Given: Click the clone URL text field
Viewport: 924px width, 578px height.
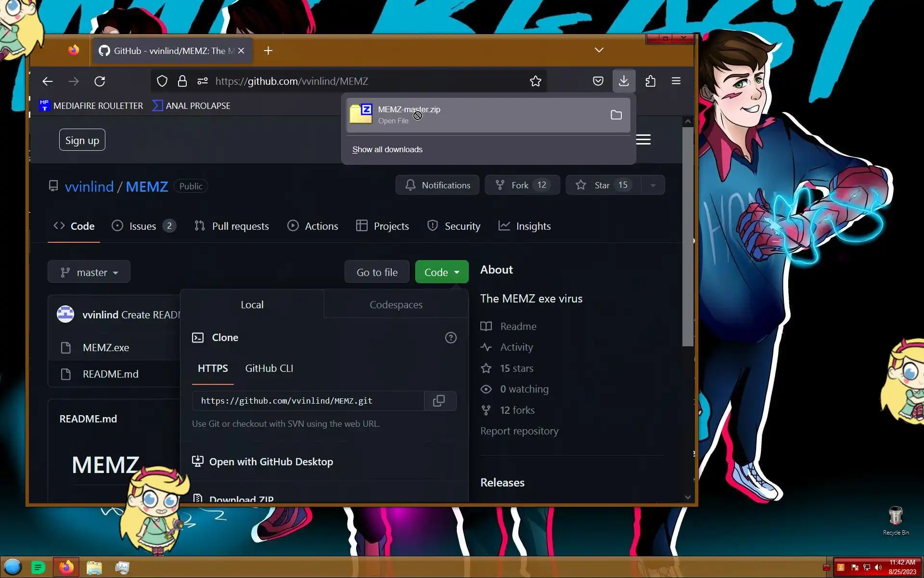Looking at the screenshot, I should click(x=308, y=401).
